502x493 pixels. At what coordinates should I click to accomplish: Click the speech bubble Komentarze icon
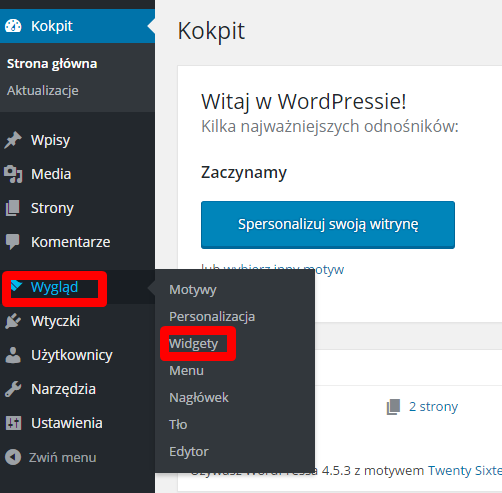tap(13, 242)
